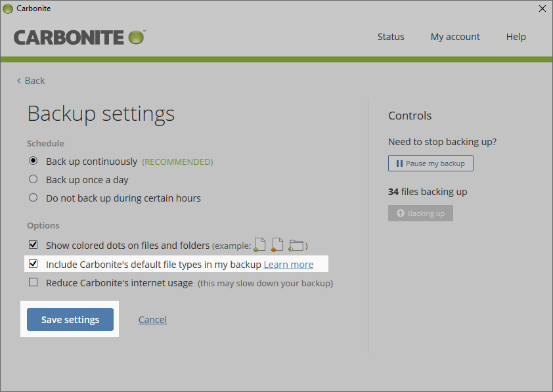The width and height of the screenshot is (553, 392).
Task: Select the Back up once a day option
Action: click(x=33, y=179)
